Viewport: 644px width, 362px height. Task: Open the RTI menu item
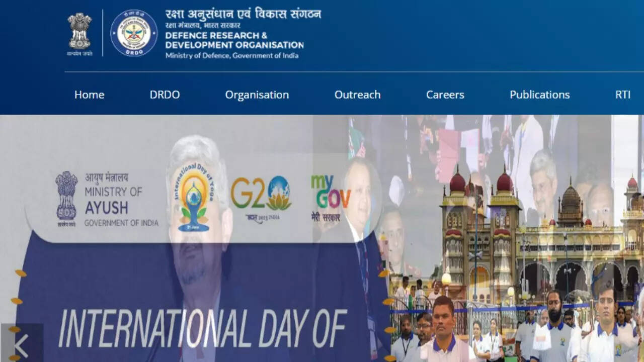pos(623,95)
